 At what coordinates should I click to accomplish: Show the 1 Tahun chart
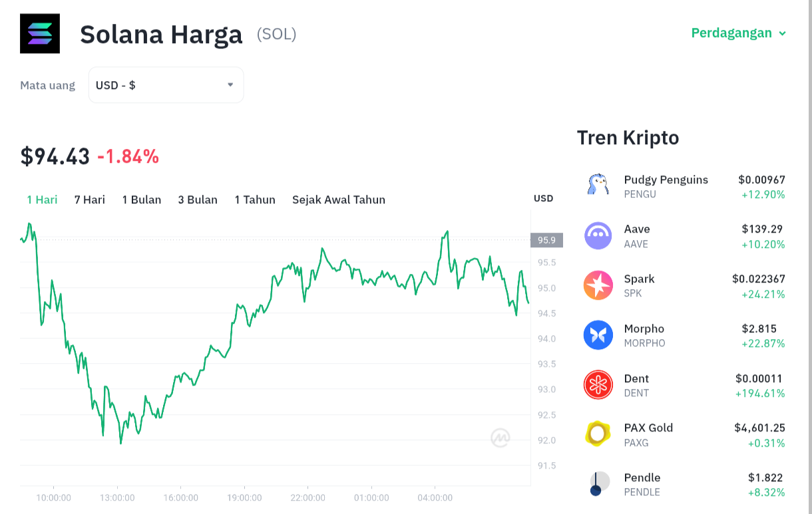pyautogui.click(x=255, y=199)
